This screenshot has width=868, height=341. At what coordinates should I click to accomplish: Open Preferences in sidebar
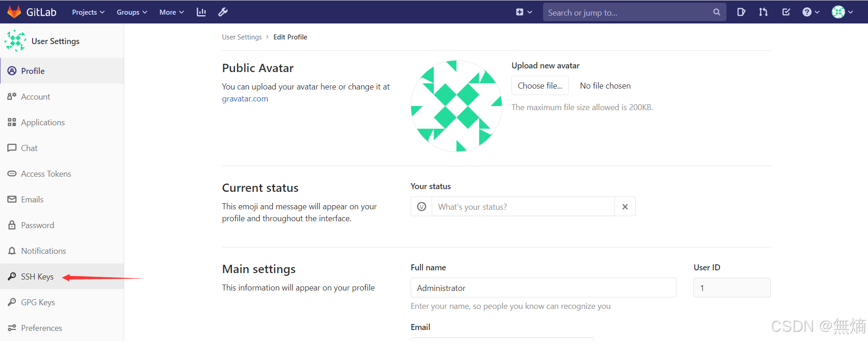[x=62, y=328]
